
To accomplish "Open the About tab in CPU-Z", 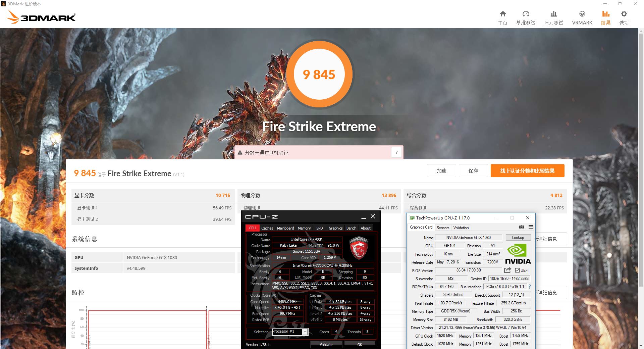I will point(366,228).
